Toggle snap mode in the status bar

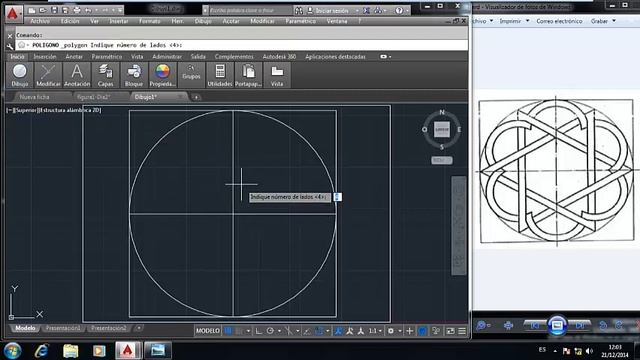239,331
